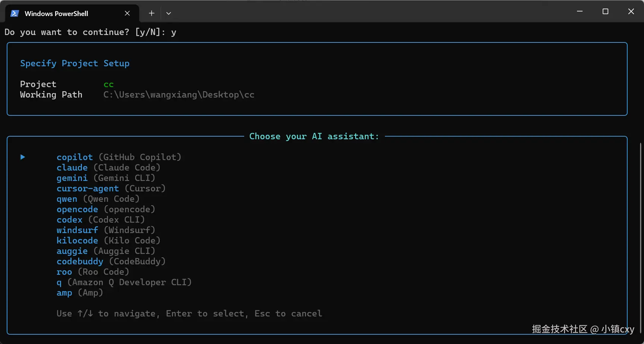
Task: Maximize the PowerShell window
Action: [605, 12]
